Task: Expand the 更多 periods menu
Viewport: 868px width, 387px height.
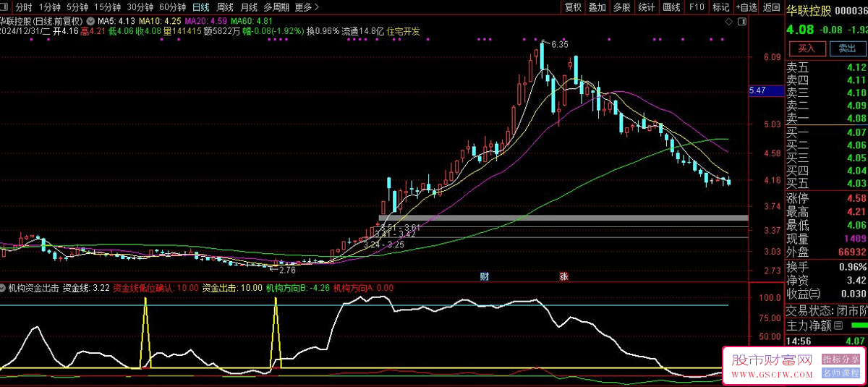Action: pos(307,7)
